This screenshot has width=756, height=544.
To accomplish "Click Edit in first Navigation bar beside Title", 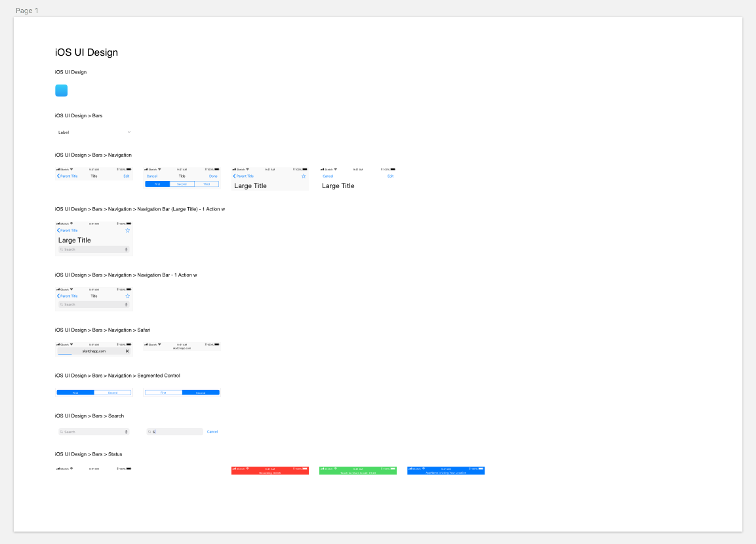I will (x=127, y=176).
